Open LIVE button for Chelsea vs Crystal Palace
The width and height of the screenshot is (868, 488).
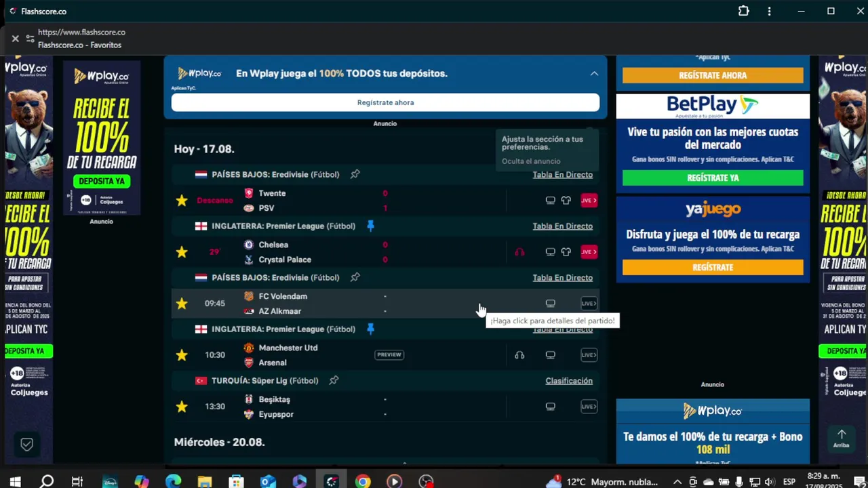(x=589, y=252)
